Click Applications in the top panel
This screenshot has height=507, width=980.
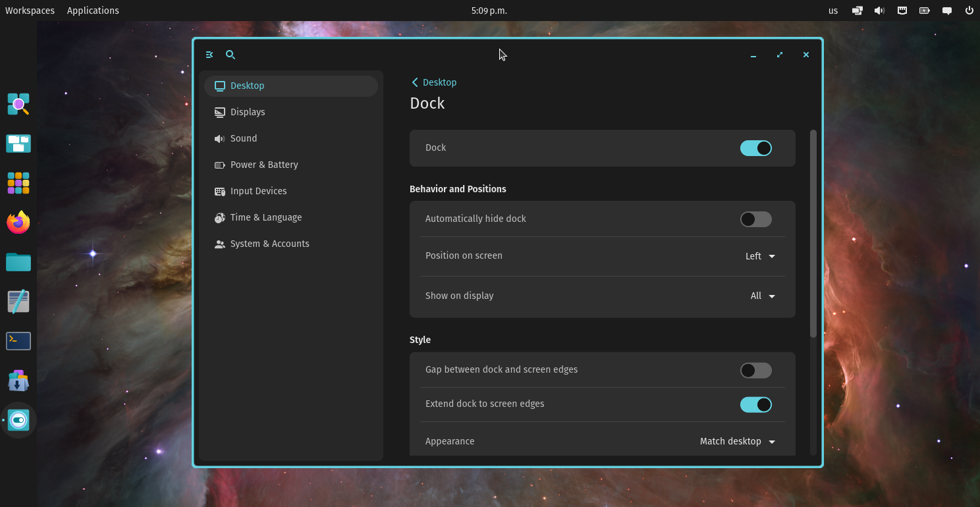(93, 11)
